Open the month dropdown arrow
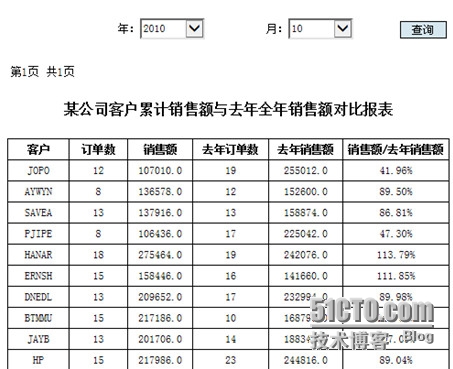Screen dimensions: 453x369 click(343, 28)
